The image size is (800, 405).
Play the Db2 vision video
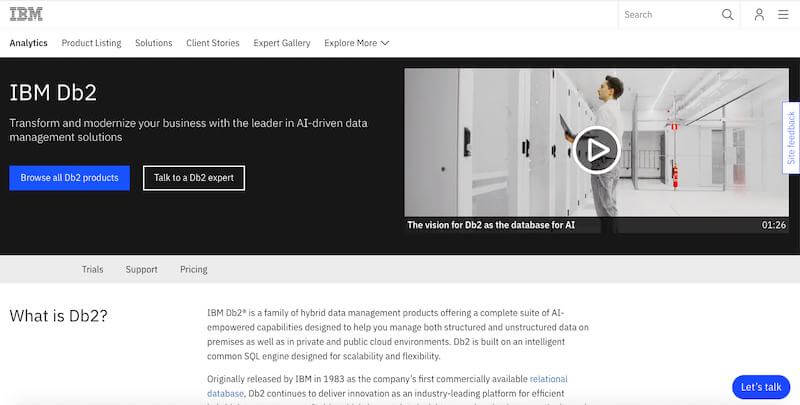(597, 150)
